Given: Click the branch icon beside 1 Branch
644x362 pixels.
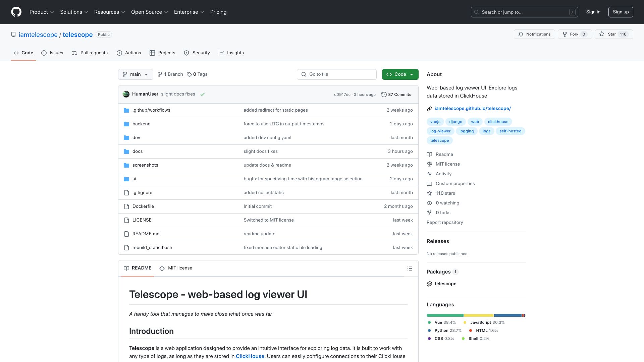Looking at the screenshot, I should point(160,74).
